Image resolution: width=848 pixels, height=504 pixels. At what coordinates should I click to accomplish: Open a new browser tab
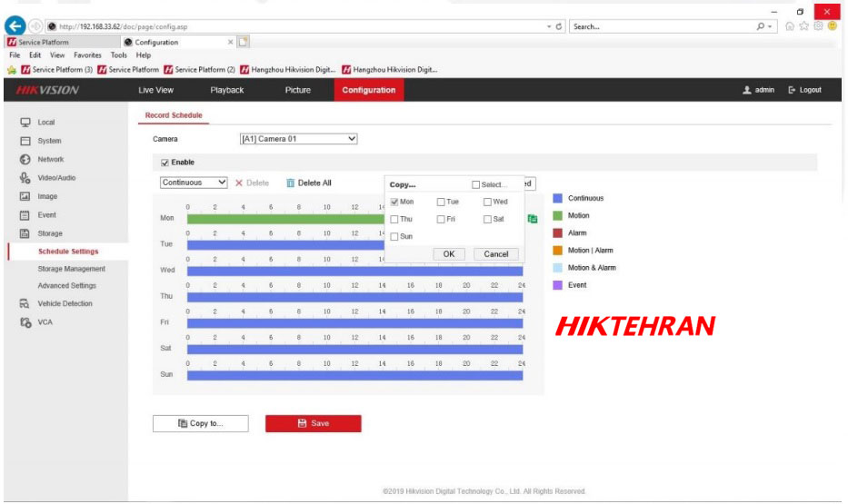coord(244,42)
